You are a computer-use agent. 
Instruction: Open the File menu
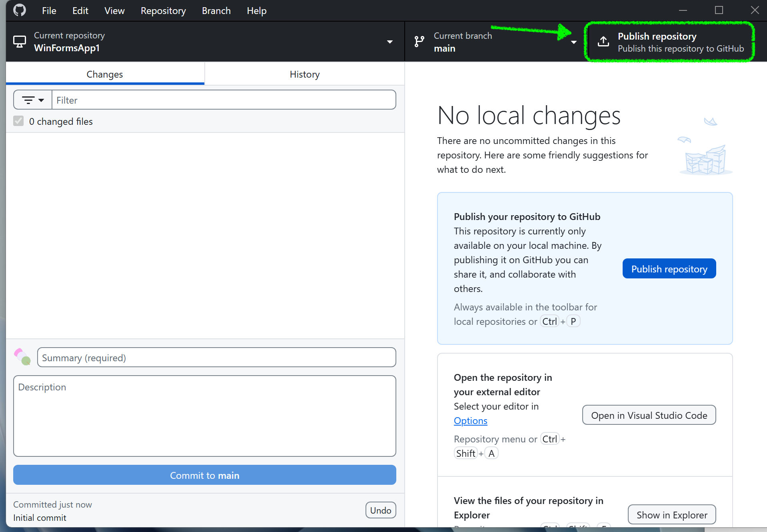[x=49, y=11]
